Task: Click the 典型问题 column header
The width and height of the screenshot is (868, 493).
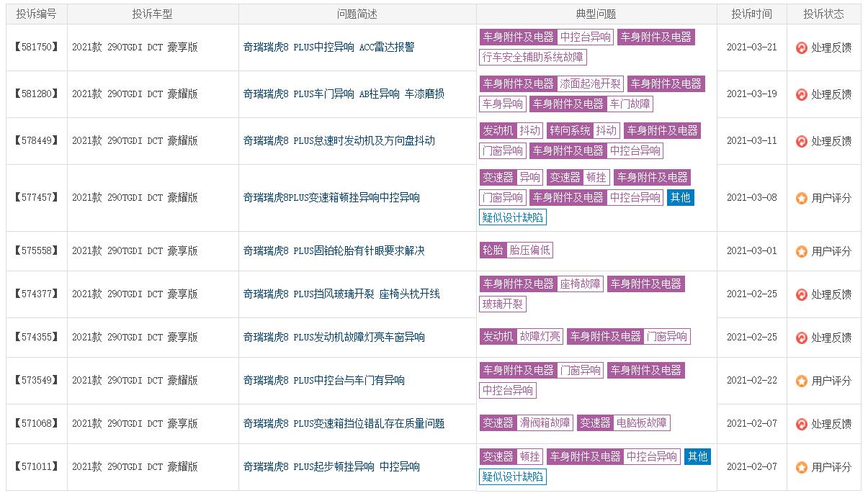Action: [596, 14]
